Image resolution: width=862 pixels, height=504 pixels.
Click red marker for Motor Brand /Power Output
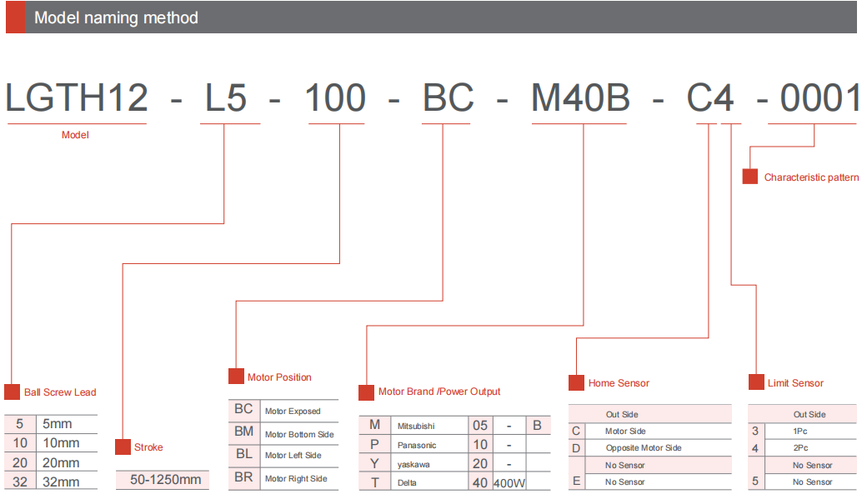tap(366, 392)
